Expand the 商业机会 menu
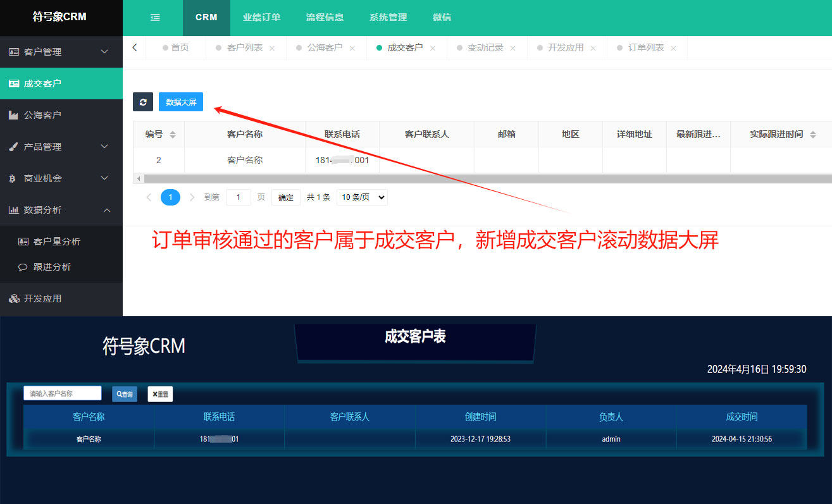This screenshot has height=504, width=832. [x=105, y=178]
